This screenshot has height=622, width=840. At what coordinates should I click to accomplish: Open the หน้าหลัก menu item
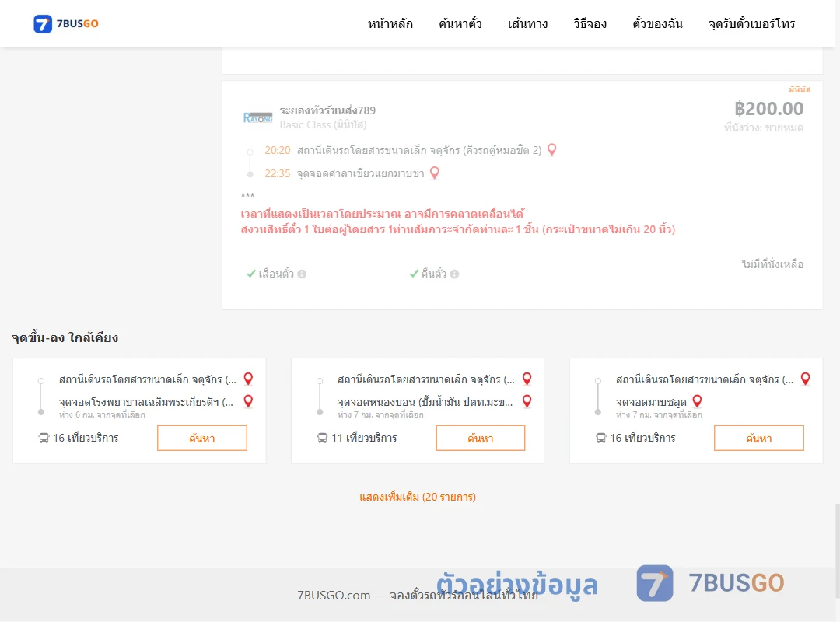coord(390,23)
